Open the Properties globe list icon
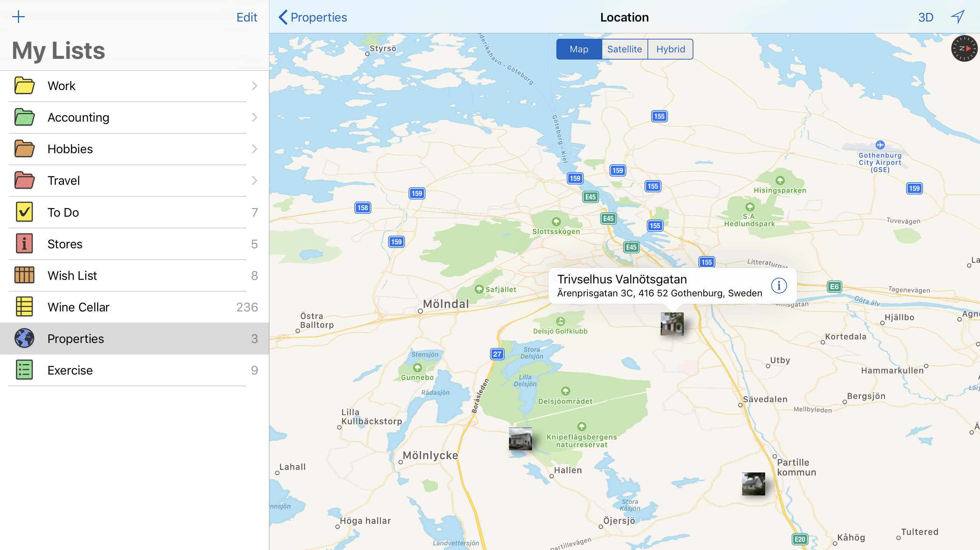The height and width of the screenshot is (550, 980). pyautogui.click(x=24, y=338)
